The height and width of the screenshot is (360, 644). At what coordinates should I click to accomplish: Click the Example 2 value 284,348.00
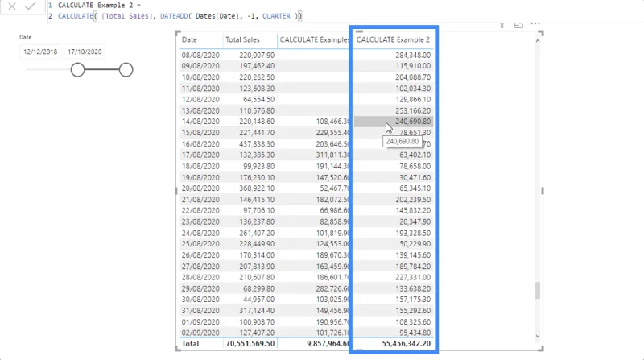tap(413, 55)
